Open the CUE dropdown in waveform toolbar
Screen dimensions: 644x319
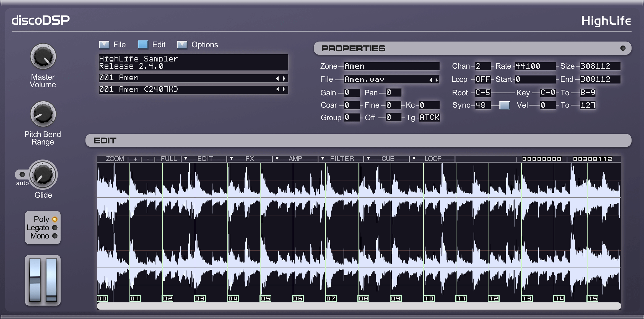[387, 159]
